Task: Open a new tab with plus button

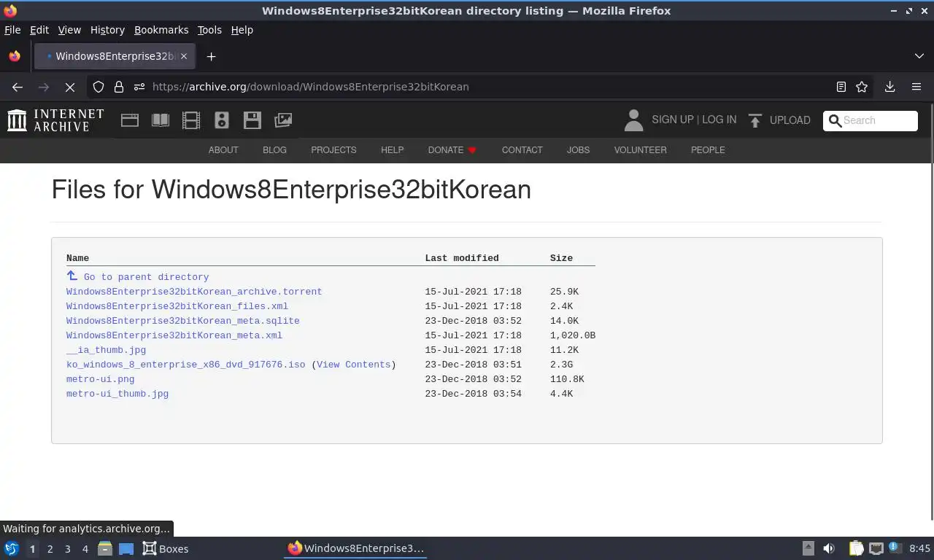Action: [211, 56]
